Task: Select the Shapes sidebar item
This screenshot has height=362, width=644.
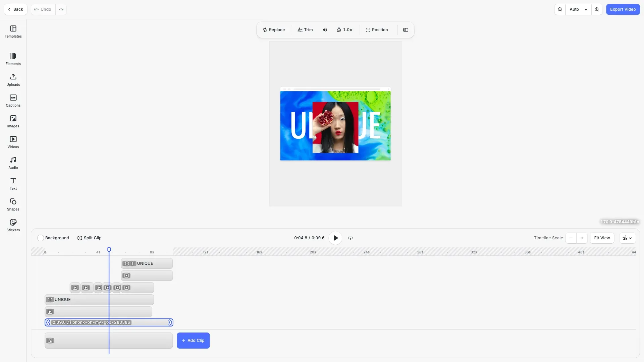Action: (13, 204)
